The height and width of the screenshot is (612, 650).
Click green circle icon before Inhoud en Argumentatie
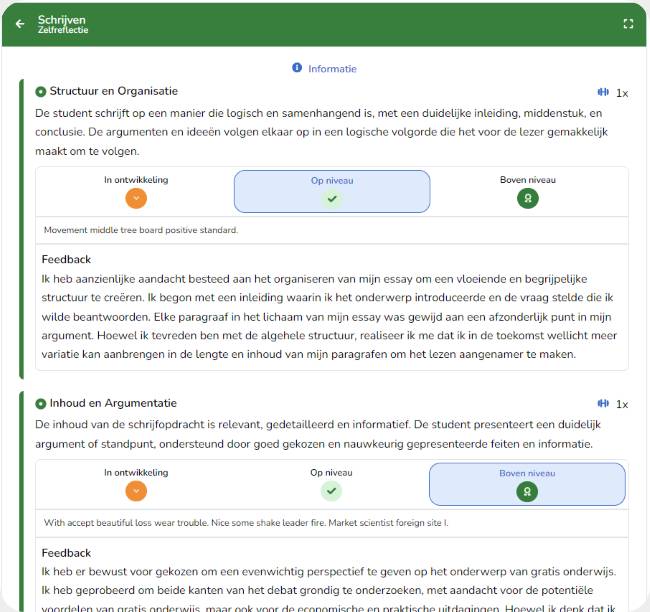tap(41, 403)
